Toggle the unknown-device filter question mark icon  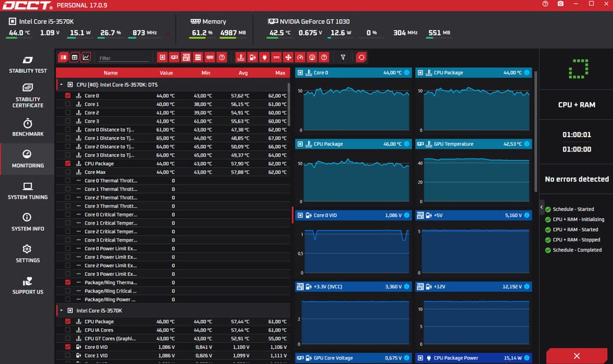222,57
